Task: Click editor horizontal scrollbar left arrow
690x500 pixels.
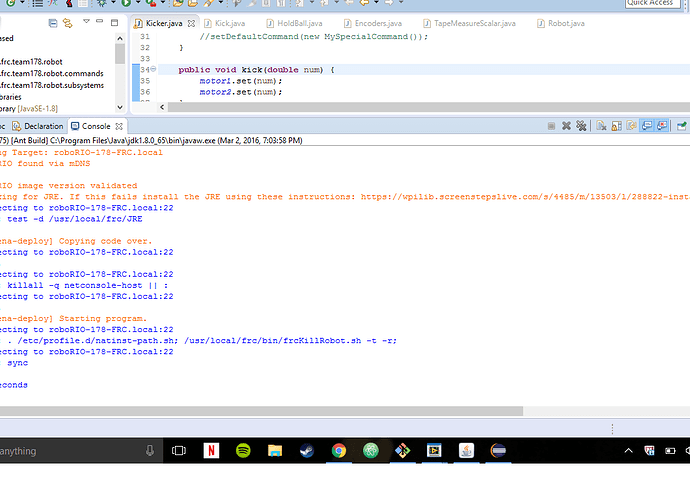Action: coord(162,107)
